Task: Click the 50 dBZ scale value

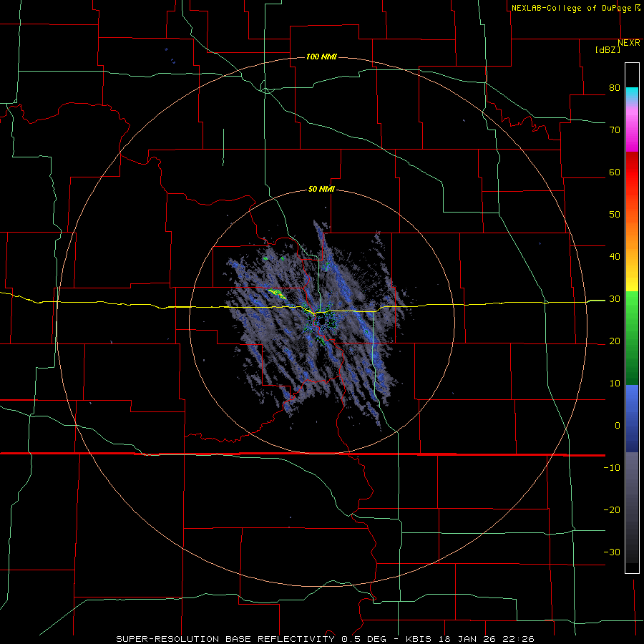Action: click(x=615, y=215)
